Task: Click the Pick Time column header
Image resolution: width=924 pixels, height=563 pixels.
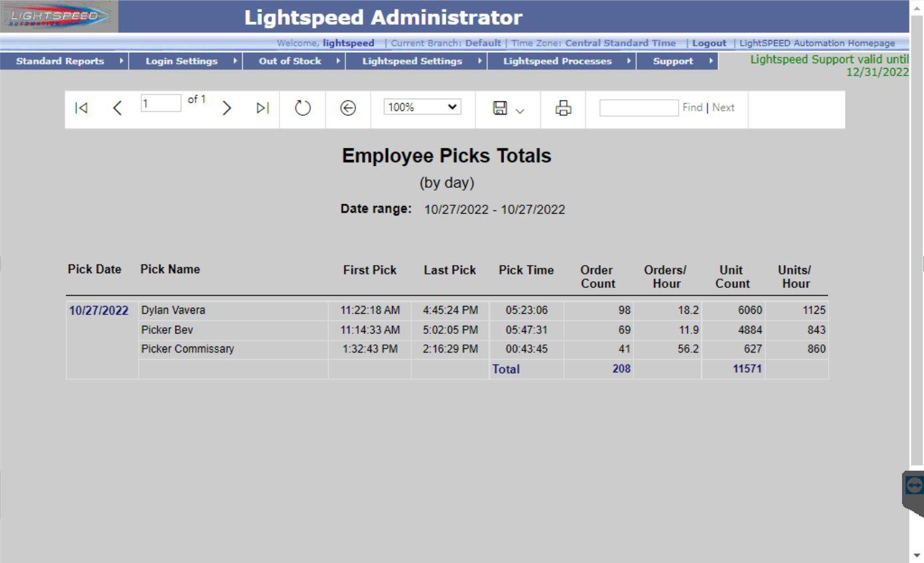Action: 526,271
